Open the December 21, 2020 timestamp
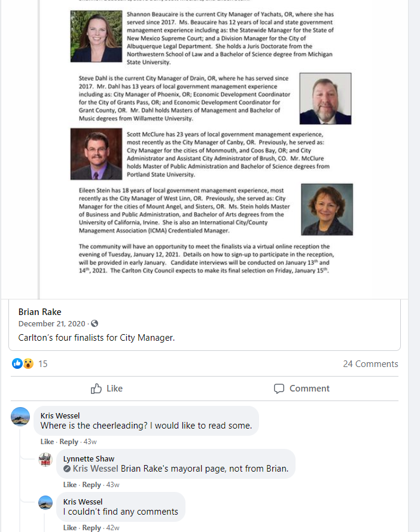The image size is (420, 532). click(51, 323)
